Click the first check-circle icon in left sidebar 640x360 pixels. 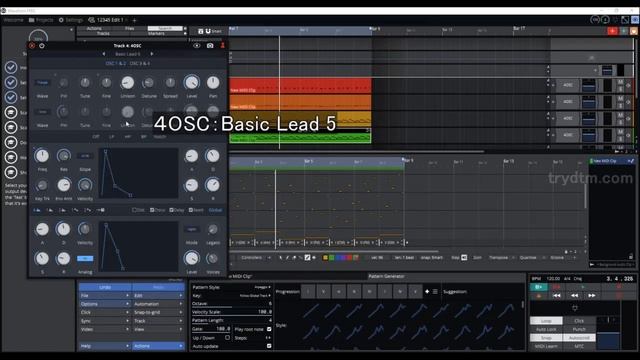point(11,67)
